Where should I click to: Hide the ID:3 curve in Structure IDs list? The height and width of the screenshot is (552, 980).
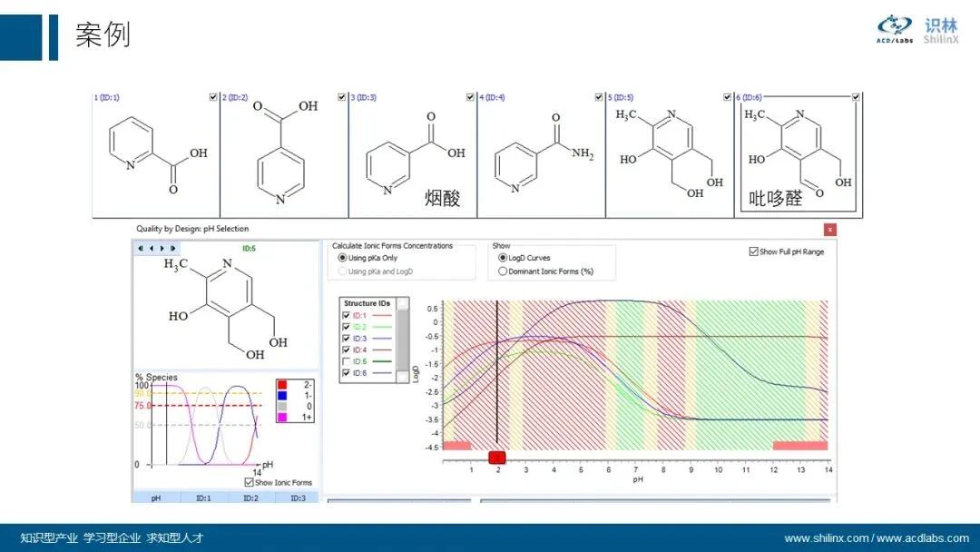click(346, 339)
